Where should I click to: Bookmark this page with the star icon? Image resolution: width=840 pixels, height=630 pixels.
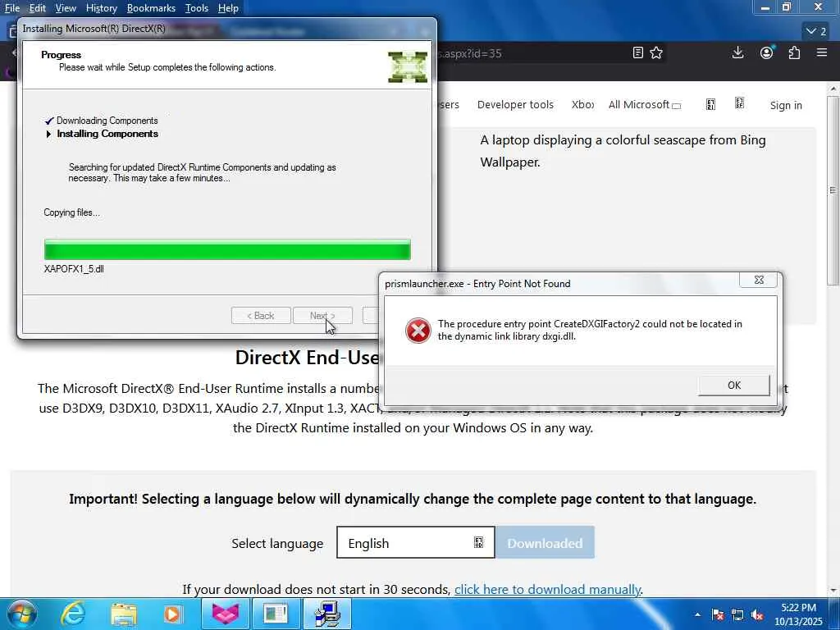[x=656, y=52]
